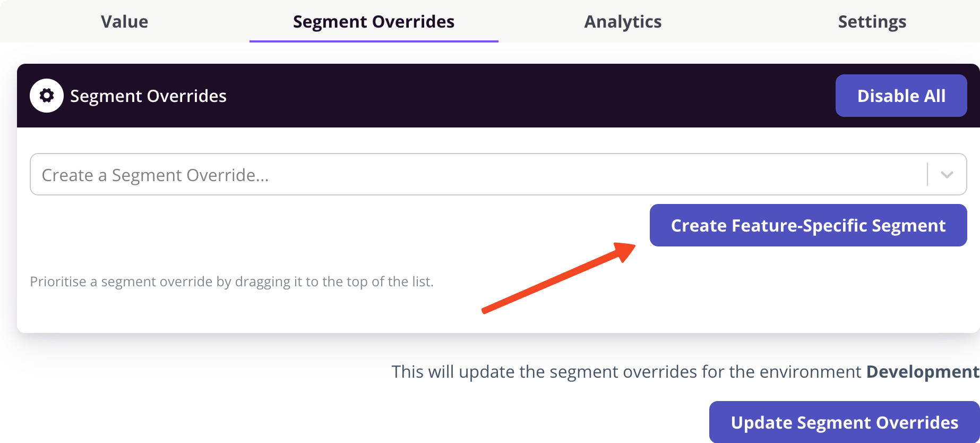Select the Segment Overrides tab
980x443 pixels.
coord(373,22)
